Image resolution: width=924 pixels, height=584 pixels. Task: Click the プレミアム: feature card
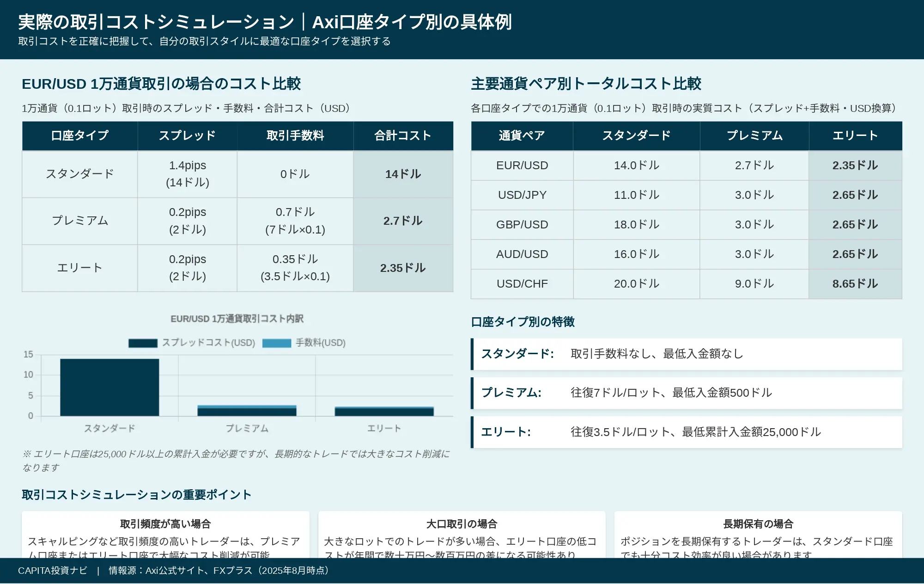click(687, 393)
